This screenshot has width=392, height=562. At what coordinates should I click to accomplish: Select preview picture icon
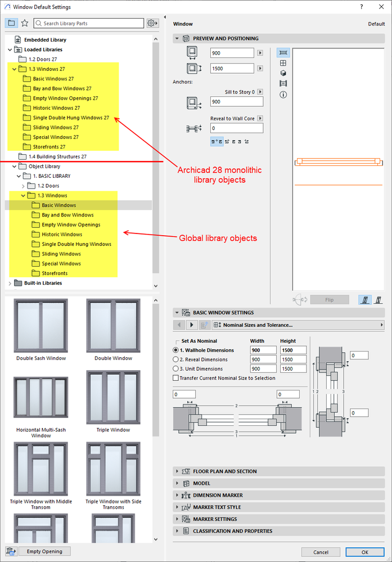283,83
